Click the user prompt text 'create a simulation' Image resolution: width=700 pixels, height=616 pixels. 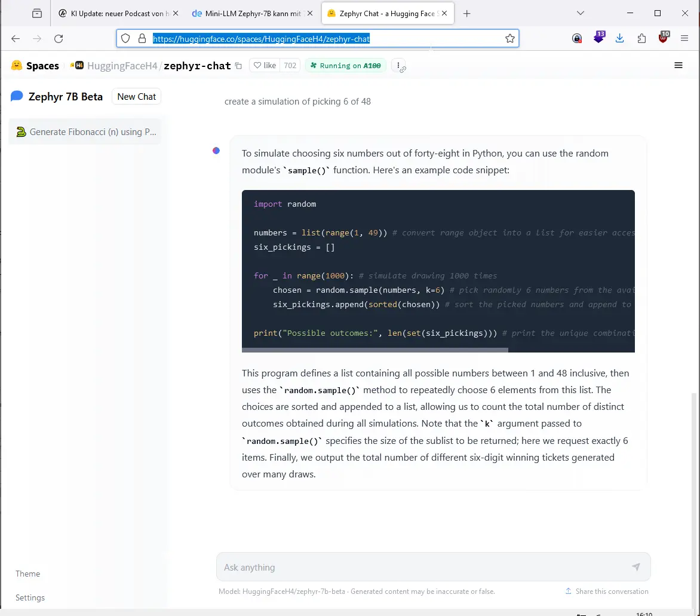(x=298, y=102)
